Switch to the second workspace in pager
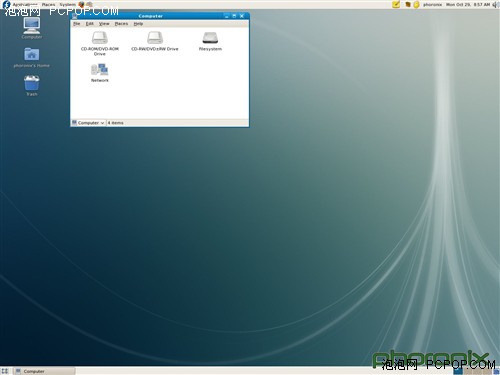500x375 pixels. point(467,371)
